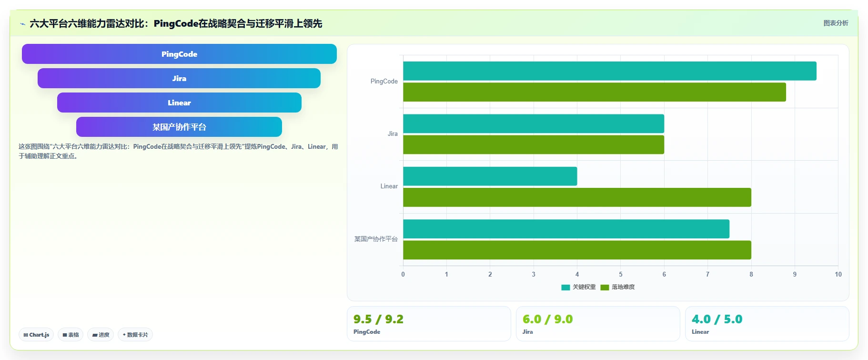
Task: Click the chart title heading text
Action: [x=176, y=23]
